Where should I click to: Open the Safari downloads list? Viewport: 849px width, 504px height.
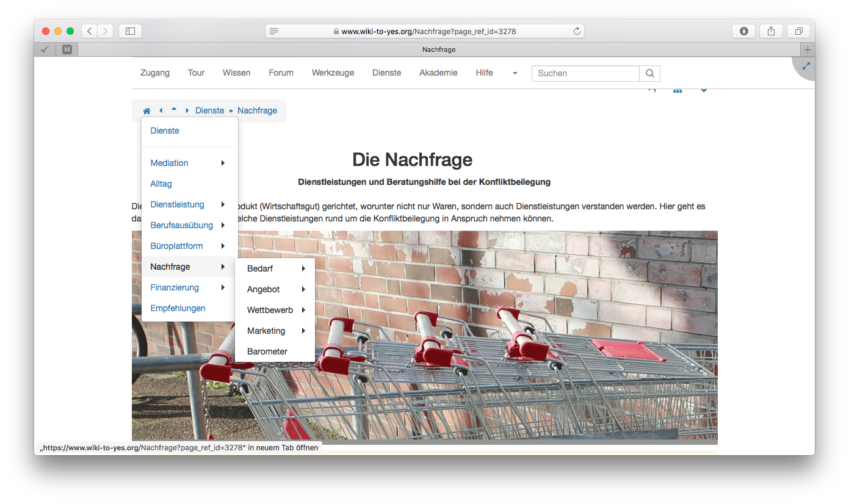point(743,31)
